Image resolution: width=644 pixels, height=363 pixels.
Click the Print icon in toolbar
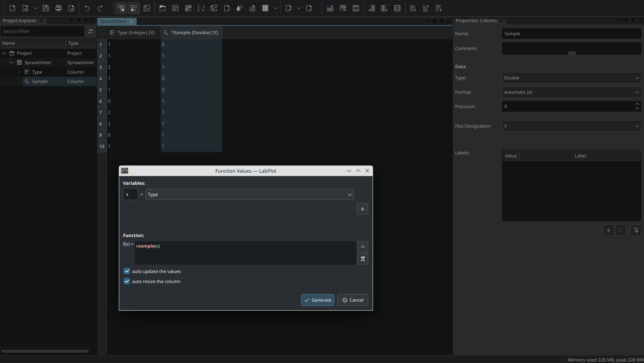(58, 8)
